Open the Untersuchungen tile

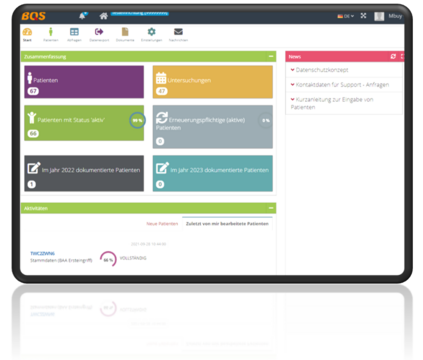pos(213,82)
